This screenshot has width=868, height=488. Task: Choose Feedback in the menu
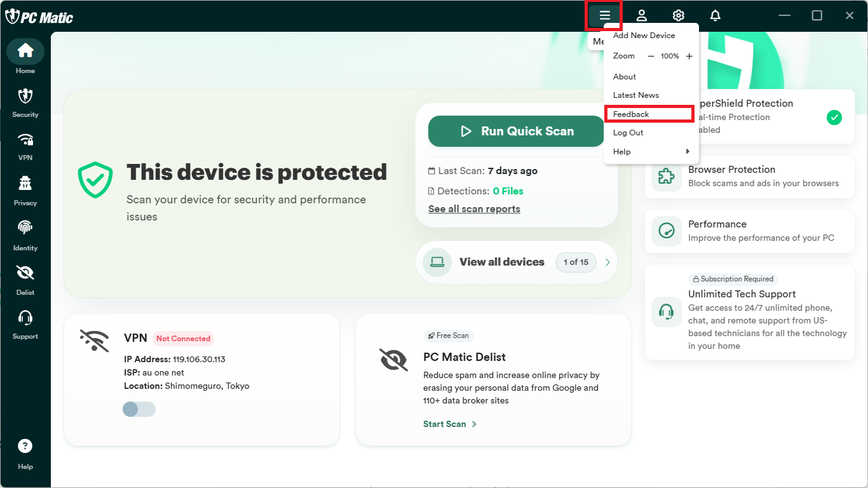tap(649, 114)
